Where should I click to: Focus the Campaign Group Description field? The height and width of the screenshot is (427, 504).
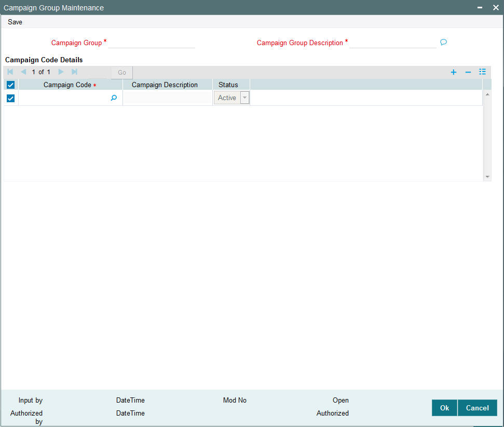pyautogui.click(x=393, y=43)
